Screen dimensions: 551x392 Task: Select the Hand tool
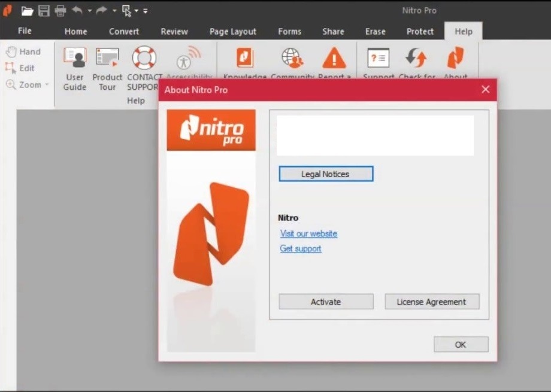23,51
